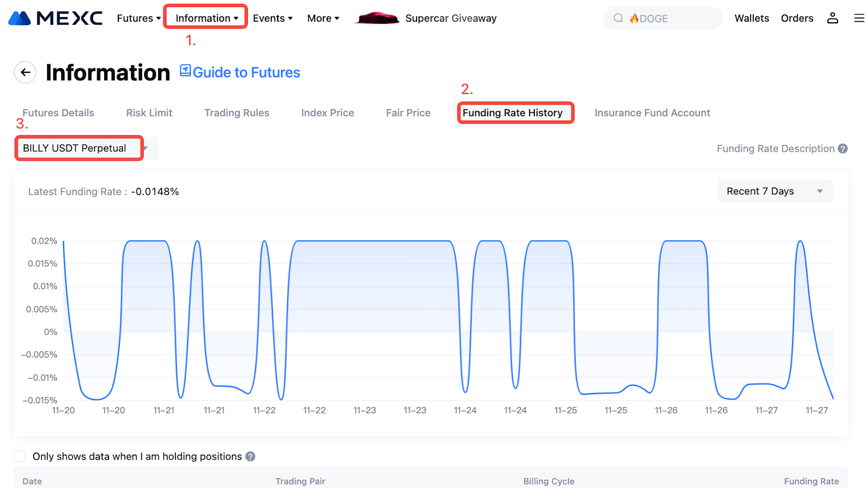Screen dimensions: 868x488
Task: Click the DOGE search field
Action: [663, 18]
